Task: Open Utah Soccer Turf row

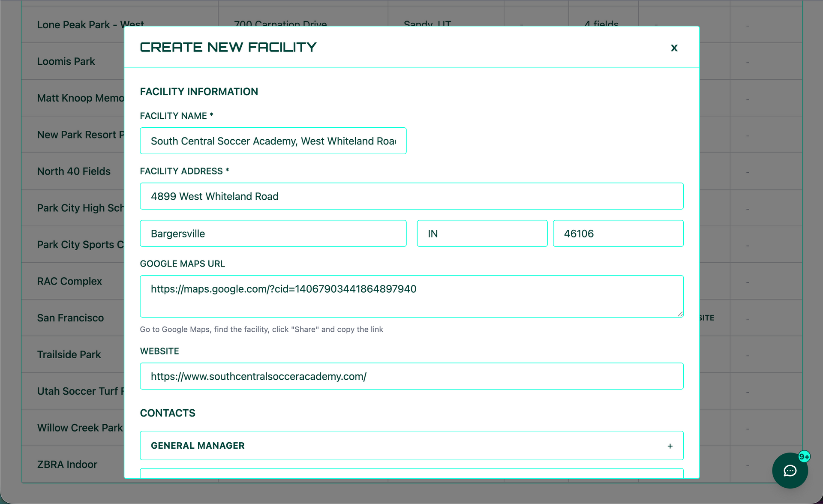Action: 81,391
